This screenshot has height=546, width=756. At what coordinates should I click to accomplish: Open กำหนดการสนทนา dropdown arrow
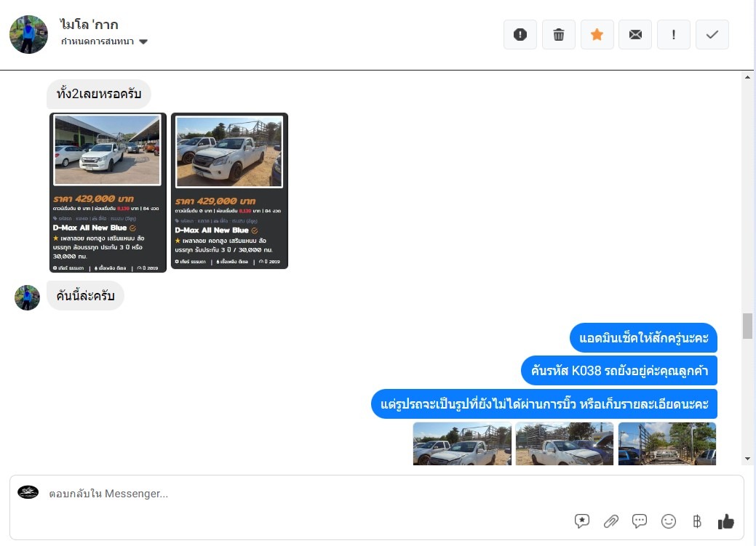[x=143, y=41]
